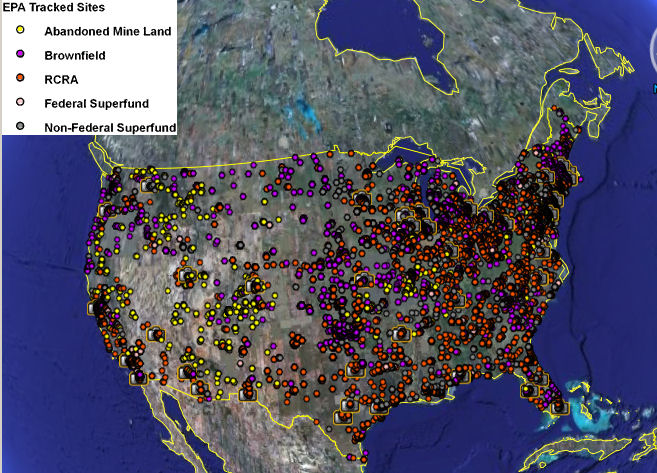Select the 'Brownfield' legend label
This screenshot has width=657, height=473.
pyautogui.click(x=75, y=56)
